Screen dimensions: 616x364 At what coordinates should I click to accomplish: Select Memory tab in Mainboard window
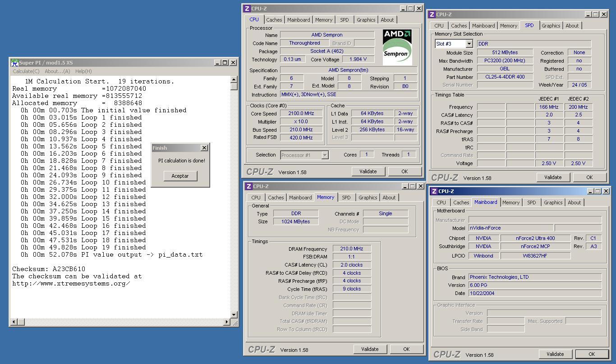coord(511,203)
